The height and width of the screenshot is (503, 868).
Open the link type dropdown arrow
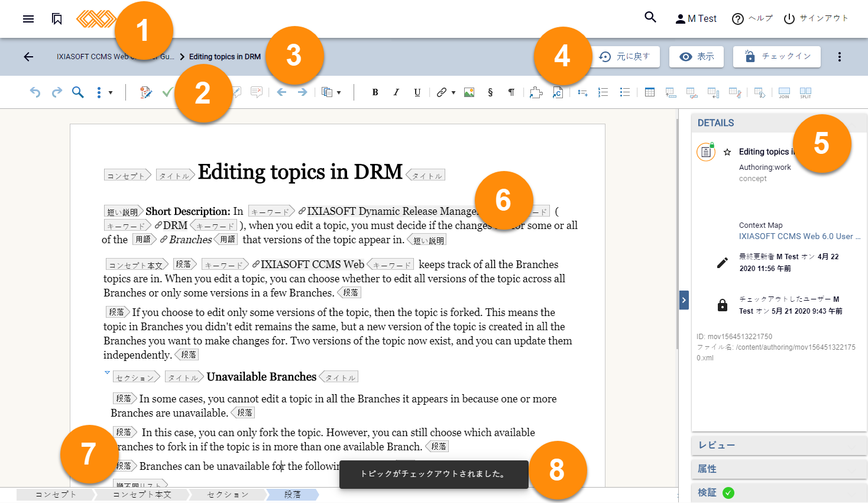pos(454,93)
